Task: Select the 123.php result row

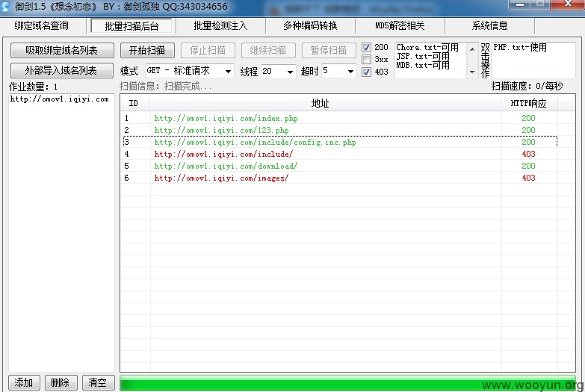Action: (338, 130)
